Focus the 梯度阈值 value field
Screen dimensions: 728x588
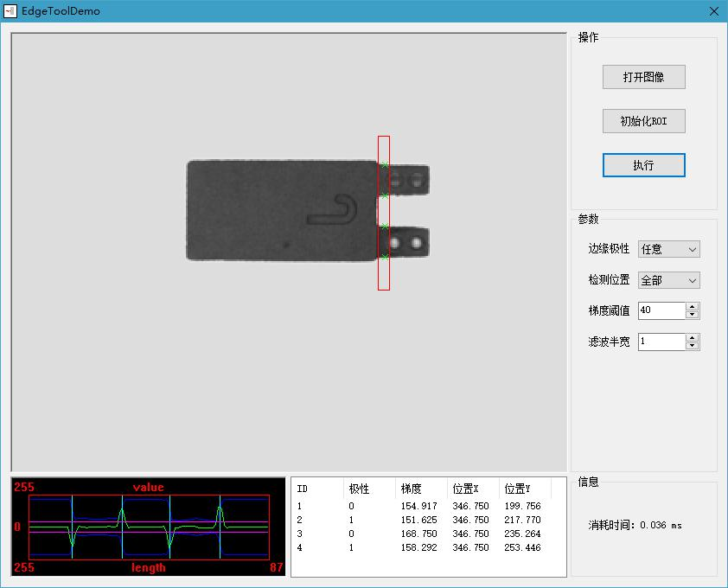pos(661,310)
